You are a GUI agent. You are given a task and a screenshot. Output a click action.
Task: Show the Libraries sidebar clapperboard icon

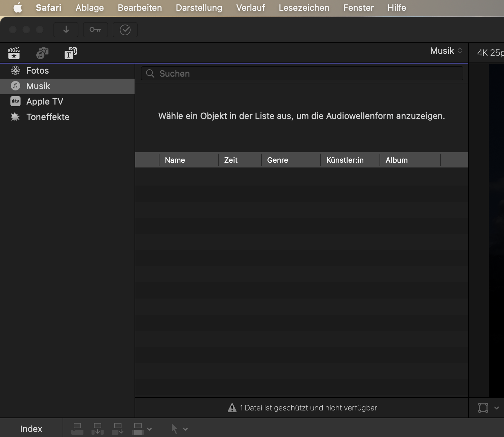click(14, 53)
